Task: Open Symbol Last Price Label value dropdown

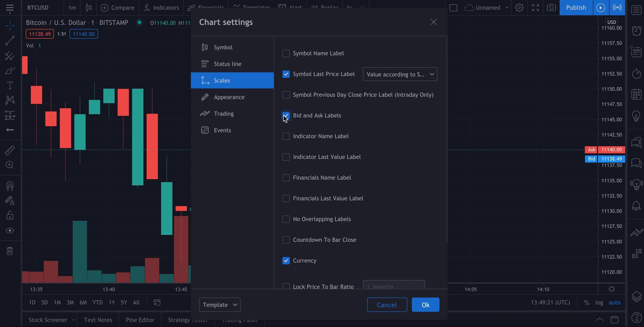Action: pyautogui.click(x=400, y=74)
